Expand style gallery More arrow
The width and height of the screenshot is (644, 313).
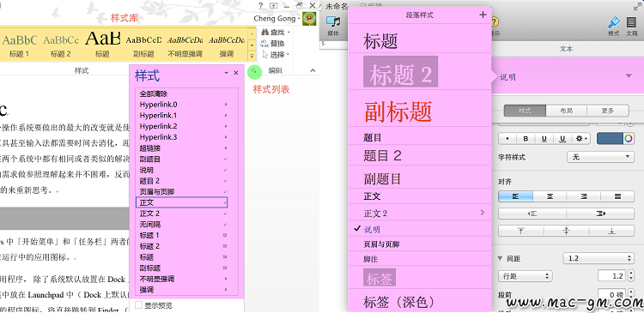pyautogui.click(x=251, y=56)
